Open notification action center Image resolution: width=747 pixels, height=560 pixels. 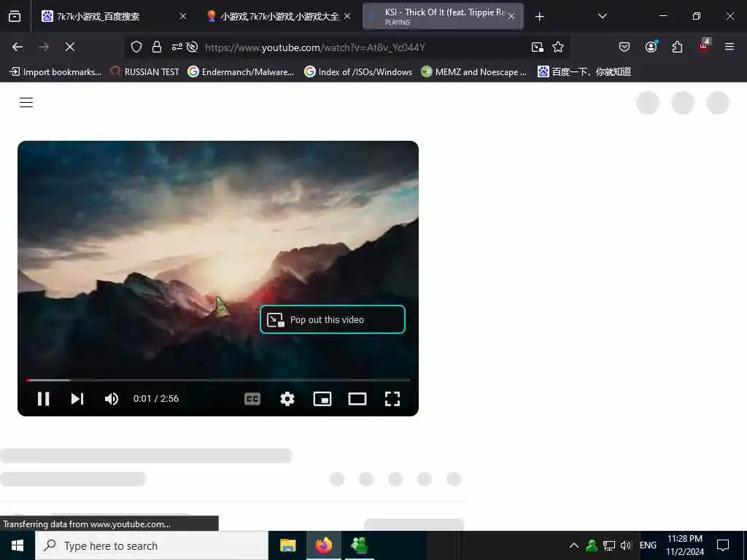pyautogui.click(x=723, y=545)
